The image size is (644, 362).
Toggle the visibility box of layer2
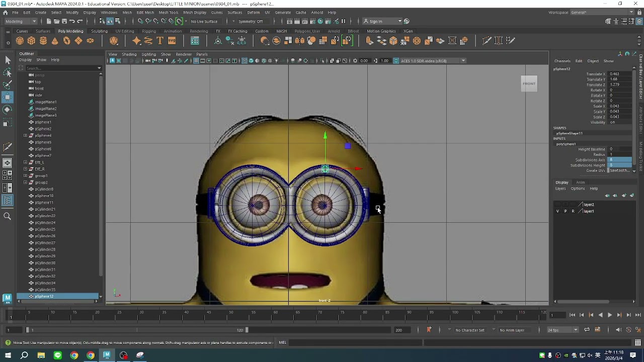557,205
